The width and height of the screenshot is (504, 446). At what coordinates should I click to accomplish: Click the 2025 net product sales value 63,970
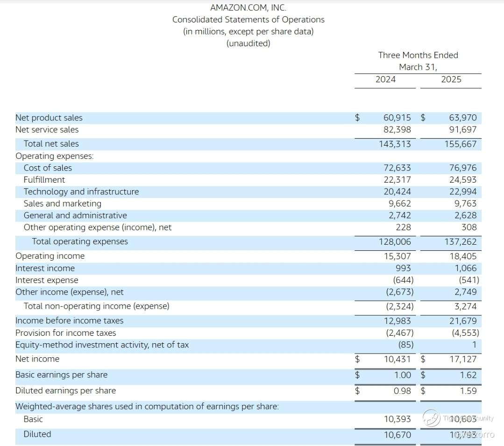[463, 118]
